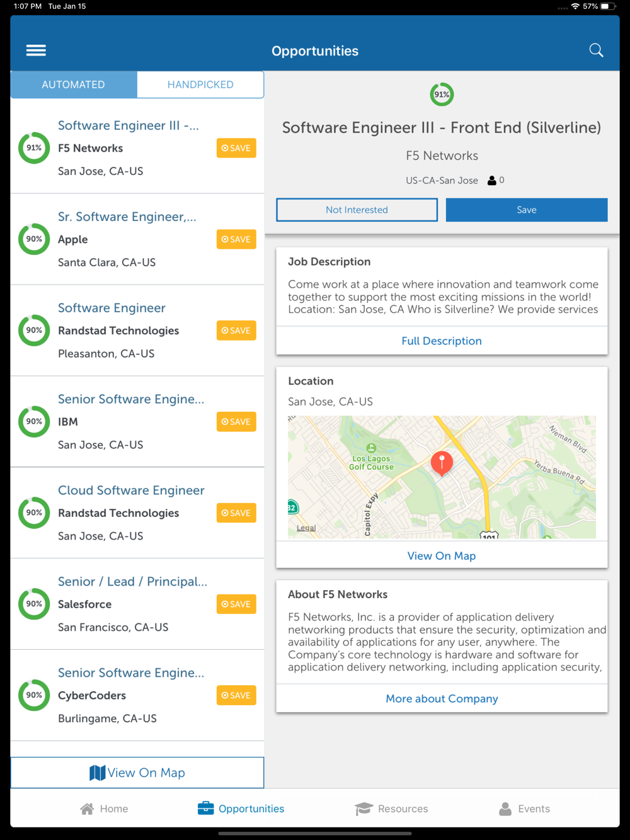Click the Los Lagos Golf Course map label
Image resolution: width=630 pixels, height=840 pixels.
371,462
